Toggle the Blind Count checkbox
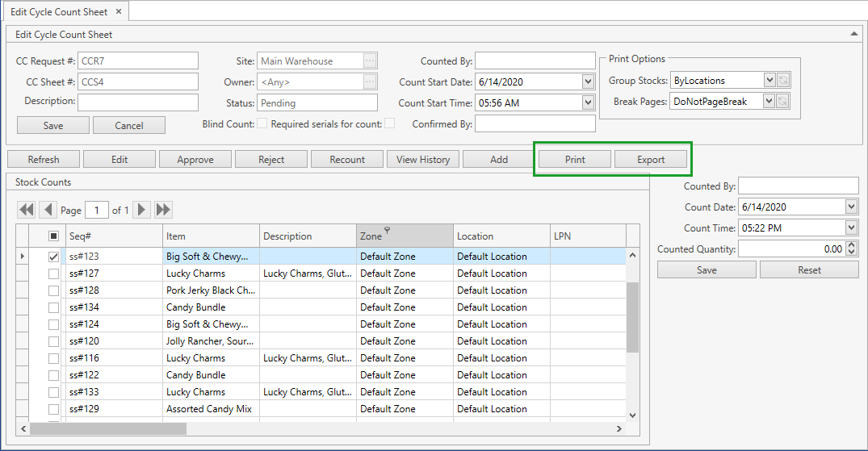The image size is (868, 451). coord(262,123)
